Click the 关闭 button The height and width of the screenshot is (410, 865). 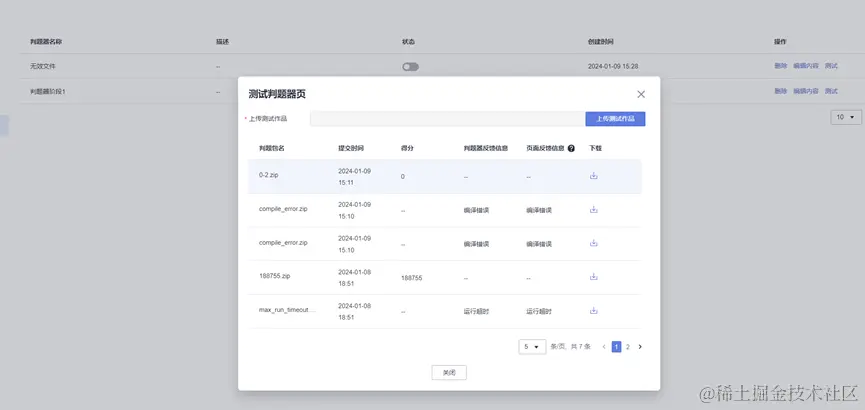449,372
